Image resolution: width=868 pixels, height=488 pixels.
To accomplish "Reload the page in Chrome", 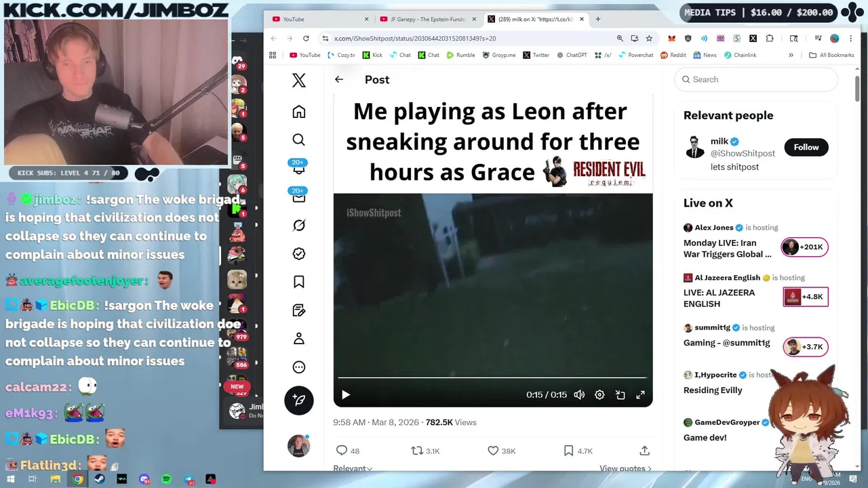I will (x=306, y=39).
